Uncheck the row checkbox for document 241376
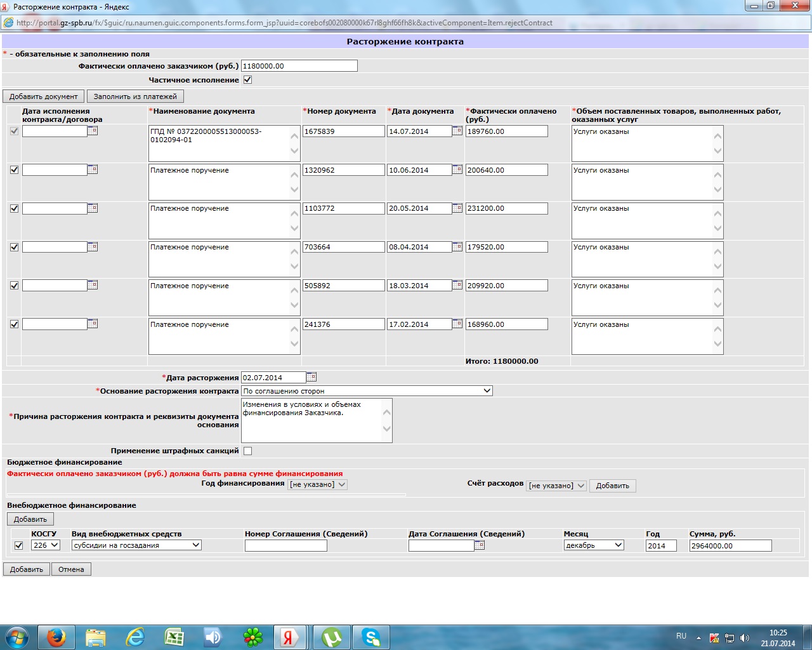 coord(14,324)
